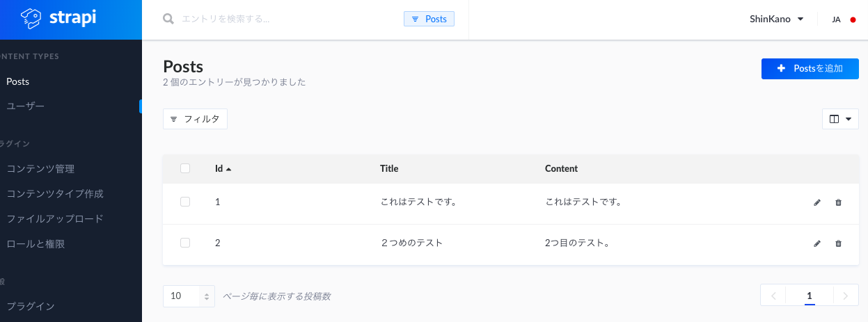This screenshot has width=868, height=322.
Task: Sort by the Title column header
Action: pyautogui.click(x=389, y=168)
